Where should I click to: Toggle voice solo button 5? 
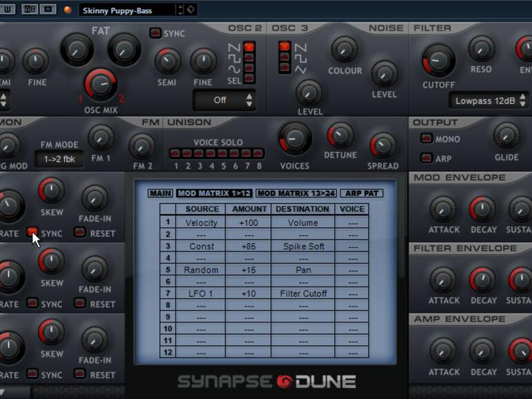click(x=222, y=153)
